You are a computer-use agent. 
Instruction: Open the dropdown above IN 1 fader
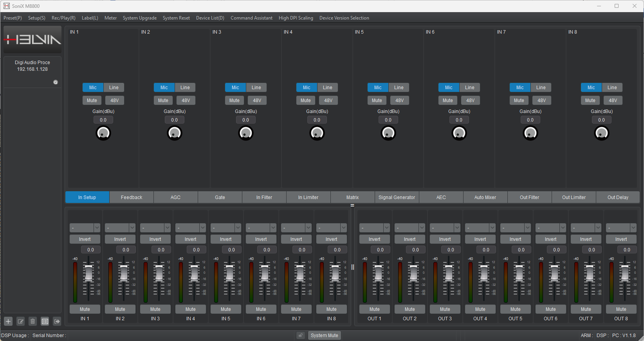(x=85, y=228)
